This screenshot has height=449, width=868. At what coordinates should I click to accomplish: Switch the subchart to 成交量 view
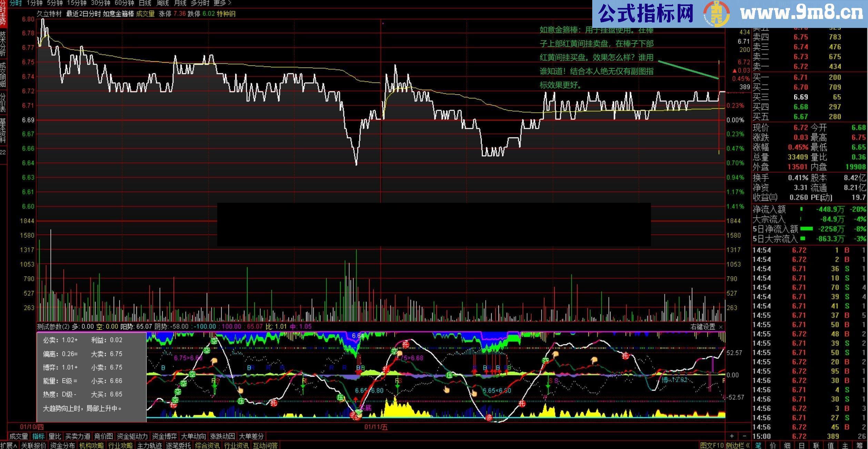(19, 436)
